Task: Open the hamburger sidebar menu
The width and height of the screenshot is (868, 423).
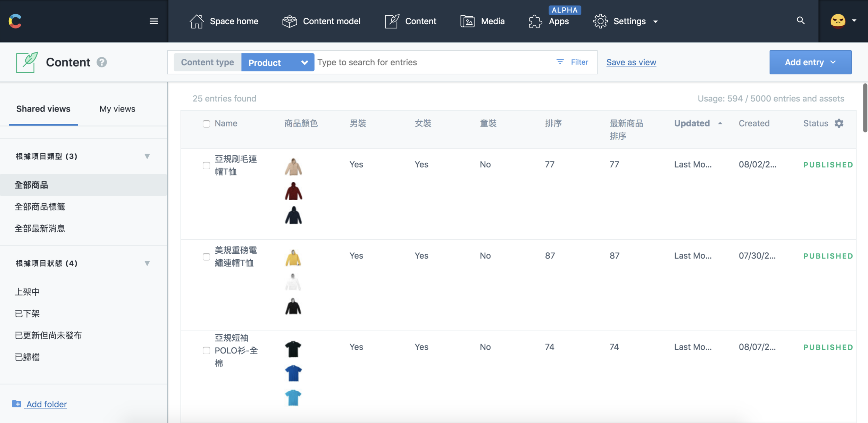Action: (x=154, y=21)
